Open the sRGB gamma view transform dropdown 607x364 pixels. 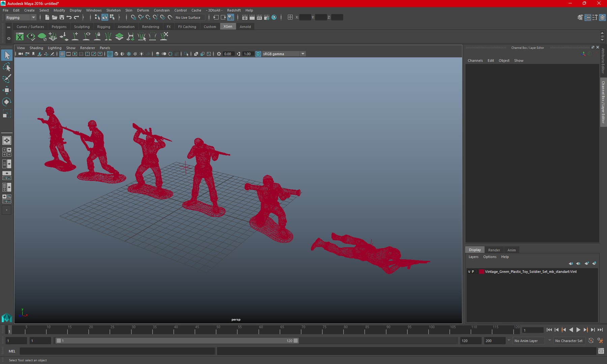coord(284,54)
